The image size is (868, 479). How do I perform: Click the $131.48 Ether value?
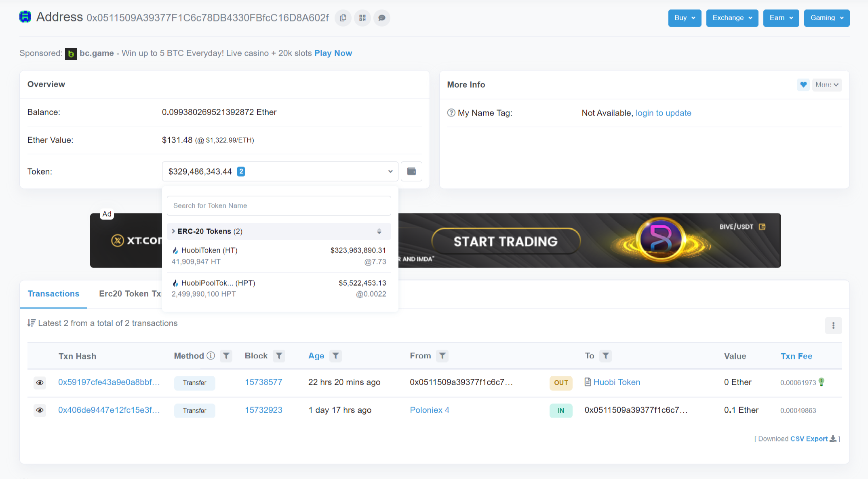coord(177,140)
